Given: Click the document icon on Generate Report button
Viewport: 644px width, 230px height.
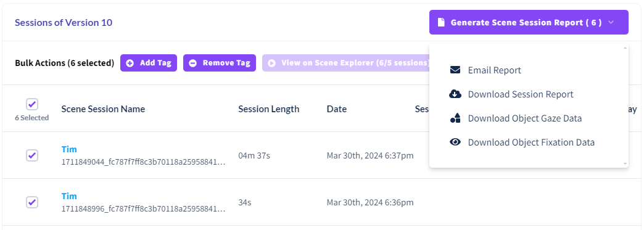Looking at the screenshot, I should pyautogui.click(x=441, y=22).
